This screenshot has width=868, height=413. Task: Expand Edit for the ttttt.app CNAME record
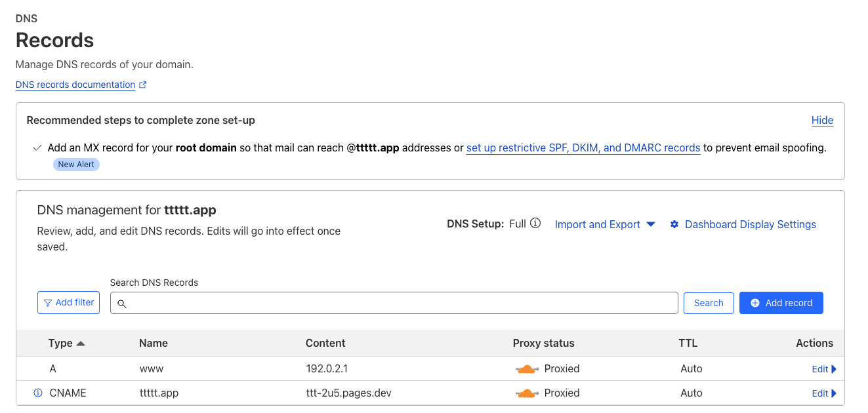[824, 393]
